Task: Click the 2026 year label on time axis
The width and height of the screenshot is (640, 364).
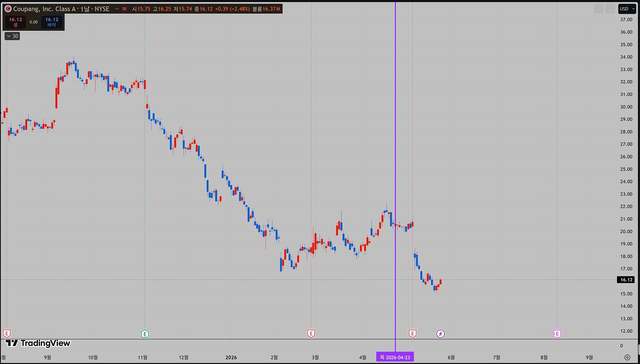Action: pos(231,358)
